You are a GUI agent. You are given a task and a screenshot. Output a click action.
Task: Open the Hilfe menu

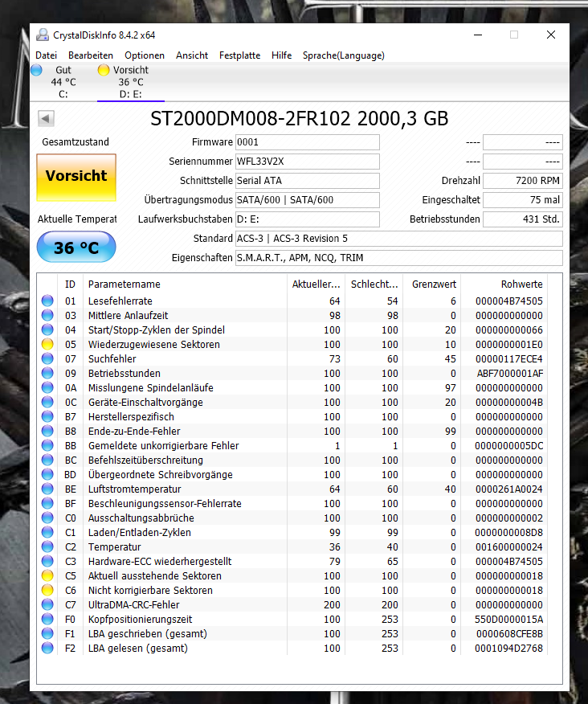[281, 55]
